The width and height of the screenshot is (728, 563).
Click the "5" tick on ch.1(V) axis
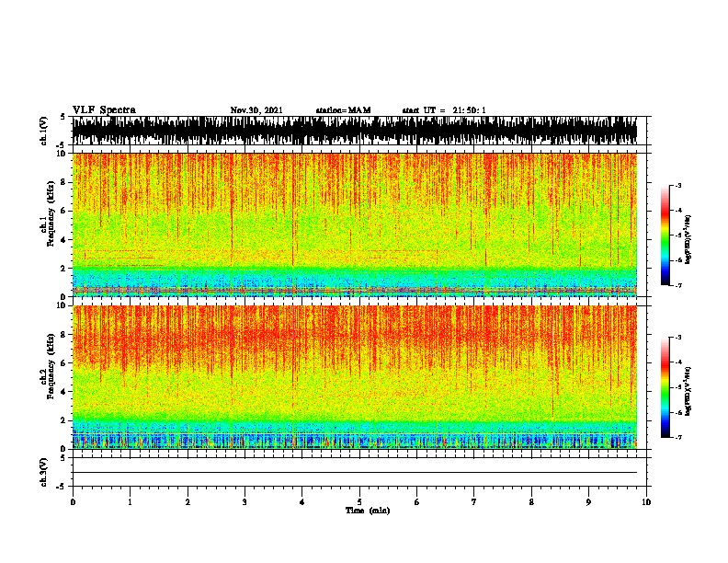point(63,117)
